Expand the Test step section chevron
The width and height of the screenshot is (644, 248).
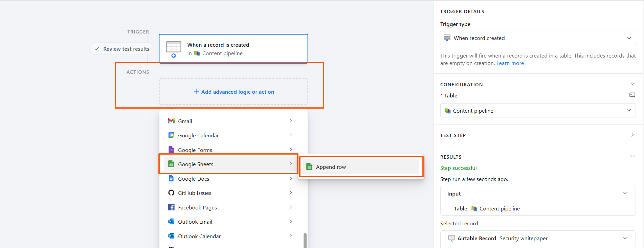coord(632,135)
